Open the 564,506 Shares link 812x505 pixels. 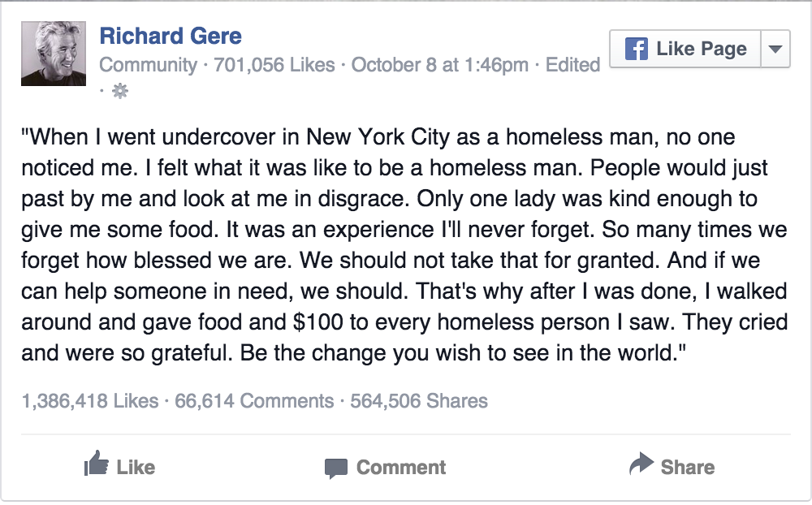(419, 401)
